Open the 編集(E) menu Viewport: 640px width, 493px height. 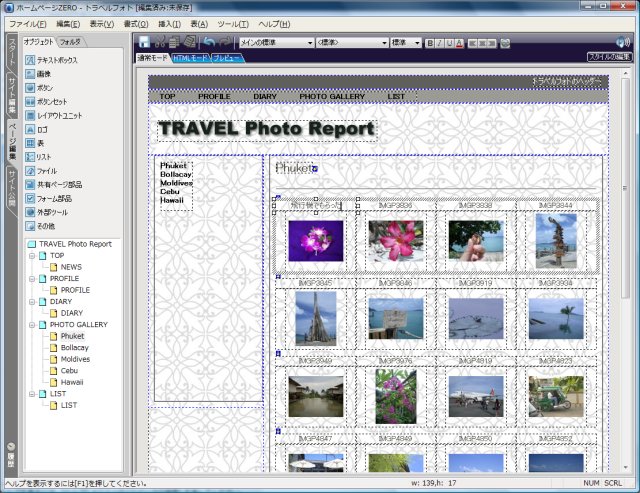68,24
